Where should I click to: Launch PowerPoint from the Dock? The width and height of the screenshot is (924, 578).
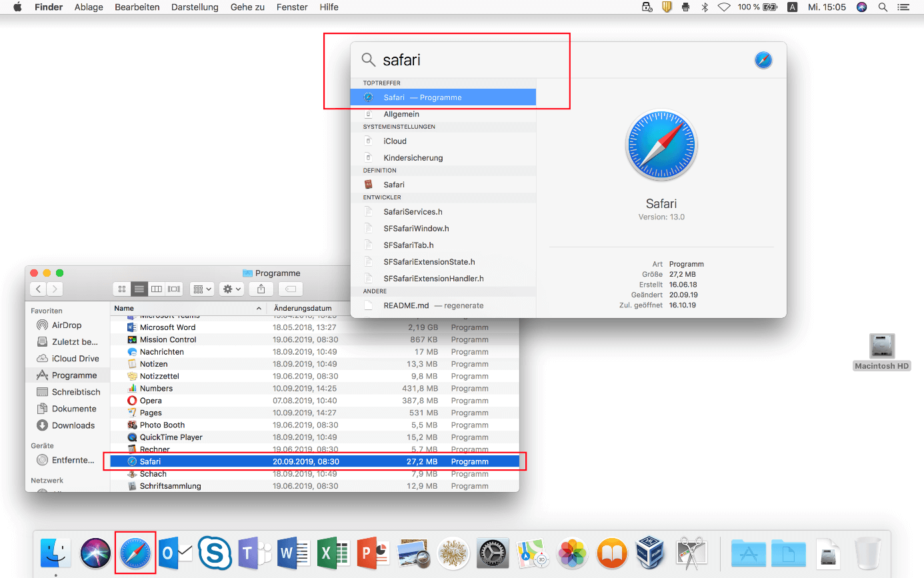pos(373,553)
